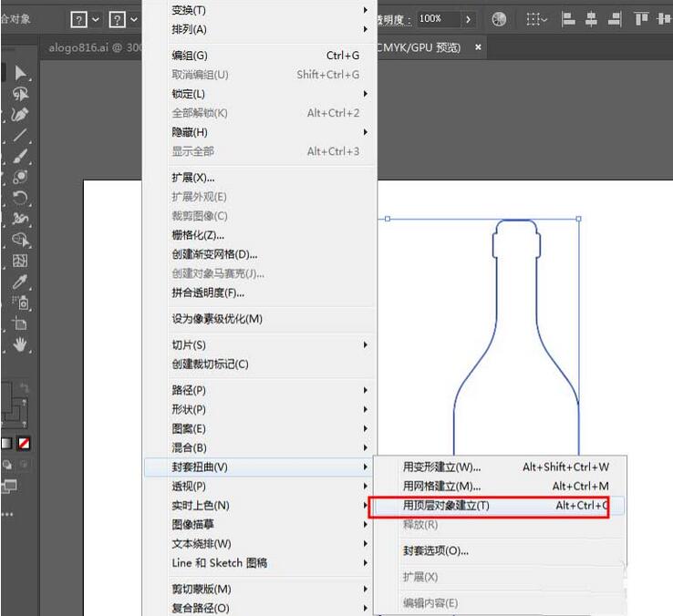Click Vertical Align Top icon
This screenshot has height=616, width=673.
click(x=641, y=19)
